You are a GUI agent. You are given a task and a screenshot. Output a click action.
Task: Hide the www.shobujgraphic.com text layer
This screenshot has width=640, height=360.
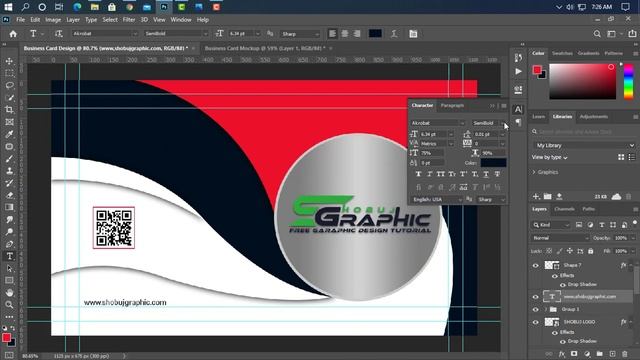tap(536, 297)
